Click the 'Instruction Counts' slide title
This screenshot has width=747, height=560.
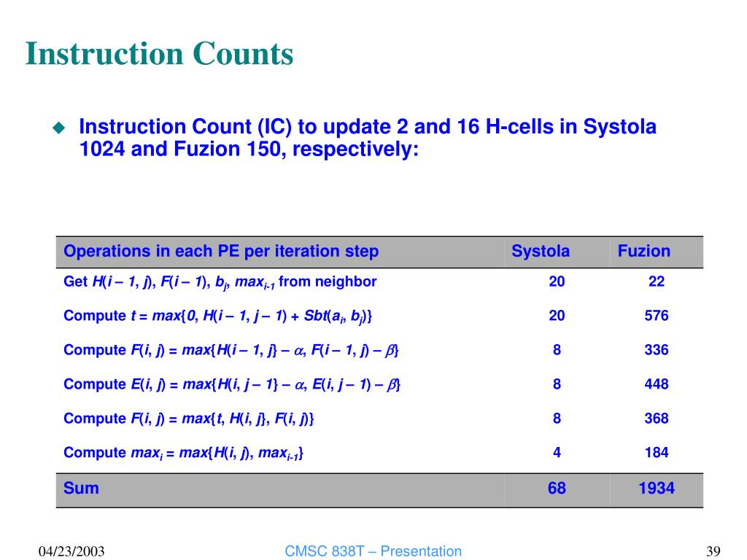[159, 53]
